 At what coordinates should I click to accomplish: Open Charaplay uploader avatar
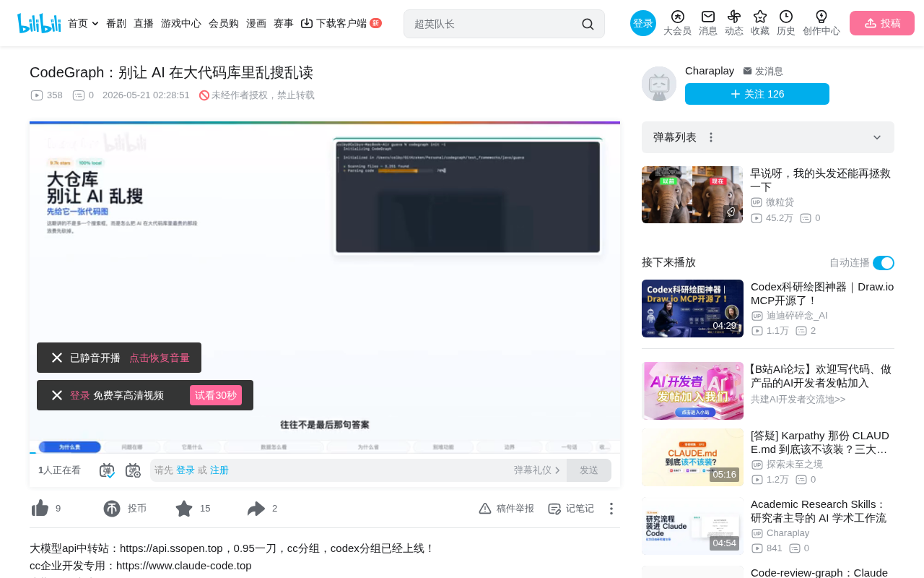659,84
